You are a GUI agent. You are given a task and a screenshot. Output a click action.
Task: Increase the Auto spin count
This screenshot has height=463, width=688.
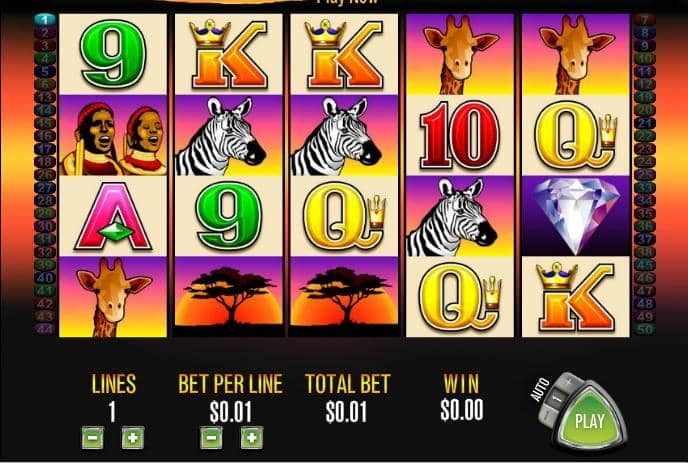(x=569, y=382)
